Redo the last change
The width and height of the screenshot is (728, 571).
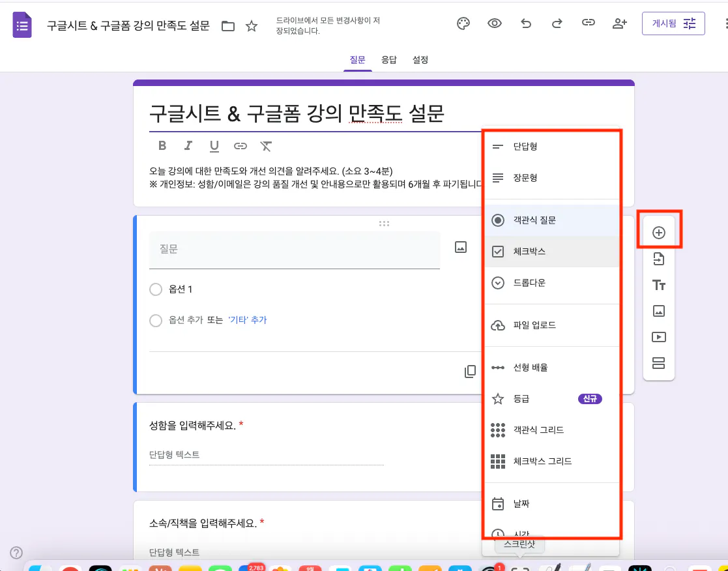tap(557, 23)
